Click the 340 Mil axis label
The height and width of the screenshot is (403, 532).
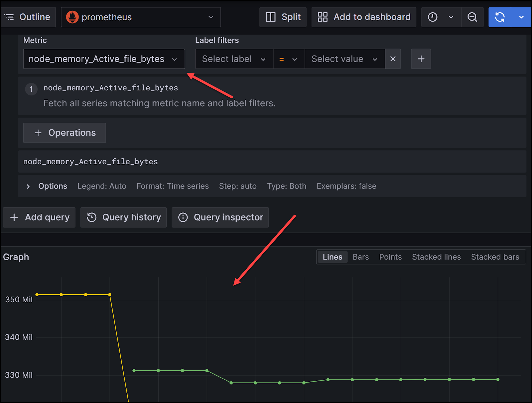pos(19,337)
